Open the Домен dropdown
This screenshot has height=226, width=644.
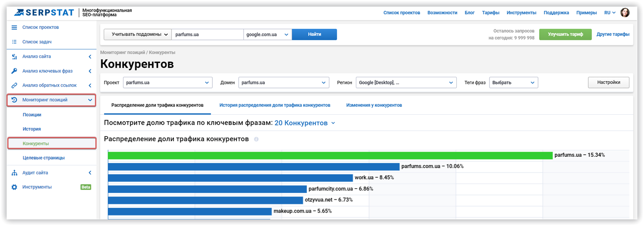pyautogui.click(x=284, y=82)
